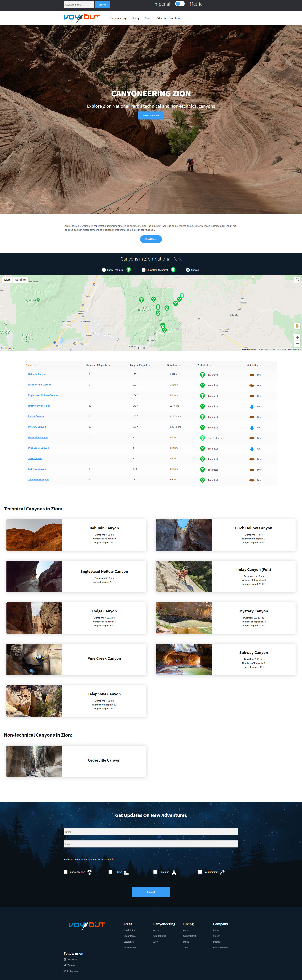Sort by Wet or Dry column
The height and width of the screenshot is (980, 302).
click(254, 365)
